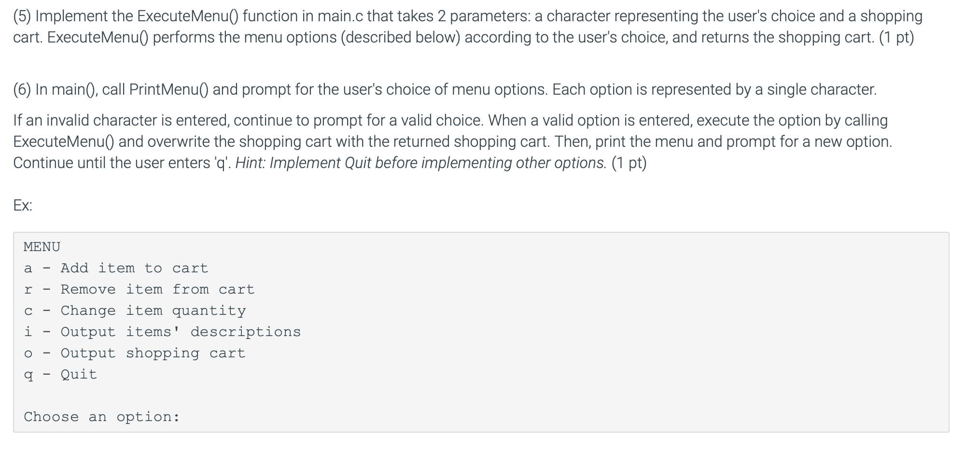Click the '(5)' step number
The height and width of the screenshot is (451, 980).
click(x=22, y=16)
